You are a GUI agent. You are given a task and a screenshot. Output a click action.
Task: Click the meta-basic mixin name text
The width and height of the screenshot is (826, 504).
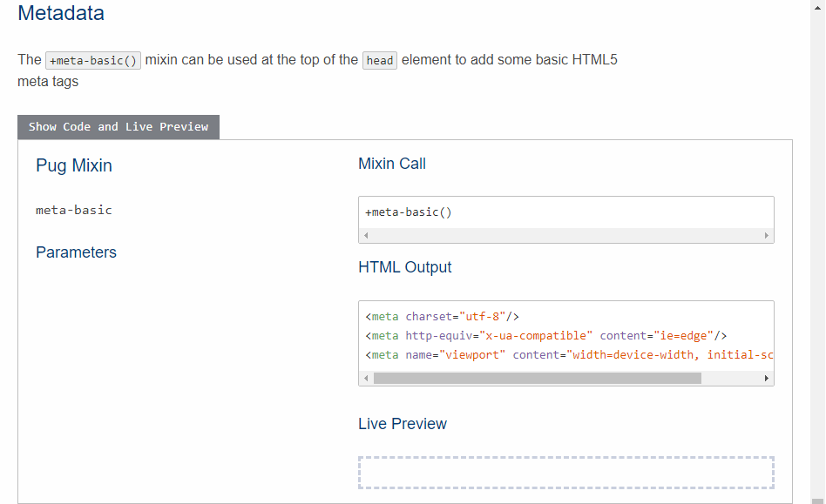74,210
